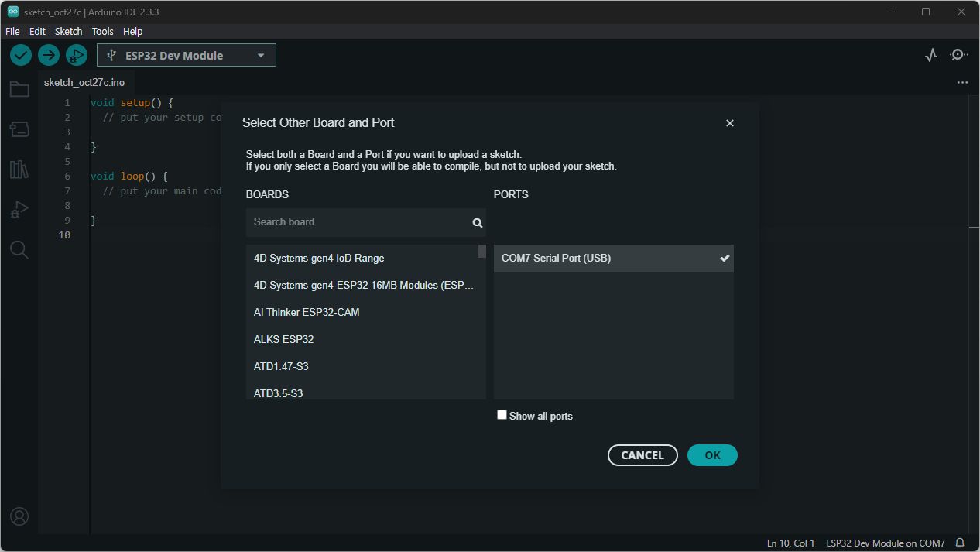Open the Sketch menu
Viewport: 980px width, 552px height.
68,32
